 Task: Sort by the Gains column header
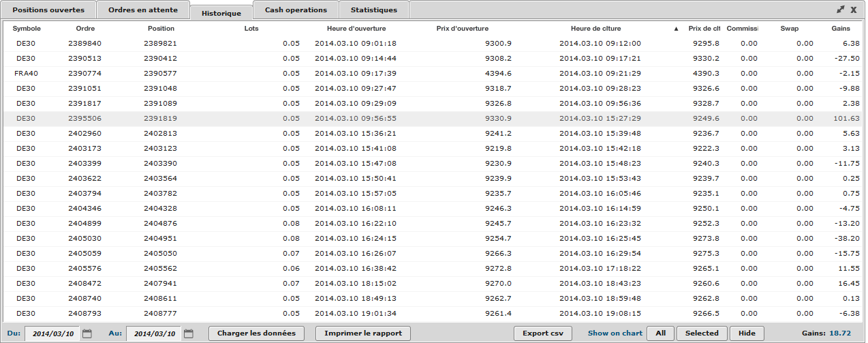coord(841,29)
